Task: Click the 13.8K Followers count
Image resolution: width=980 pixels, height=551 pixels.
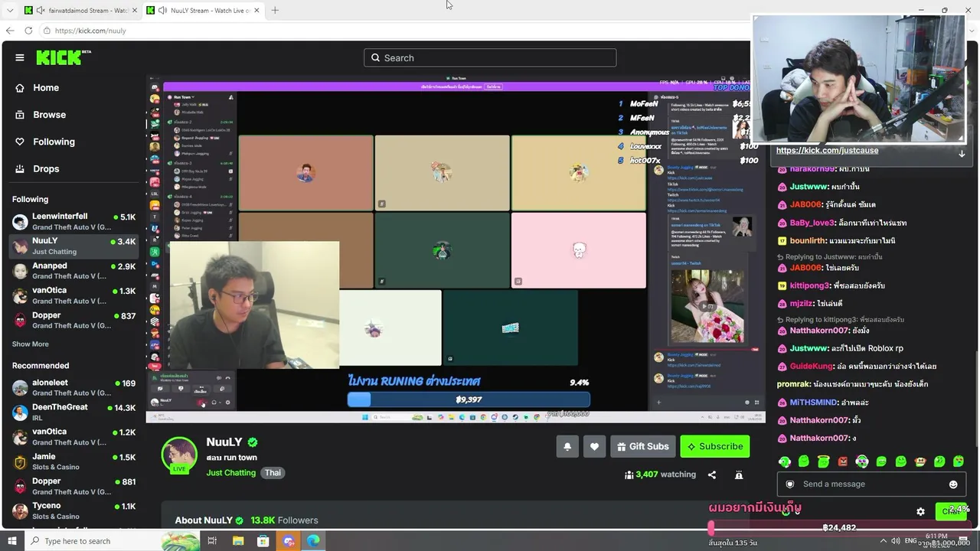Action: (x=284, y=520)
